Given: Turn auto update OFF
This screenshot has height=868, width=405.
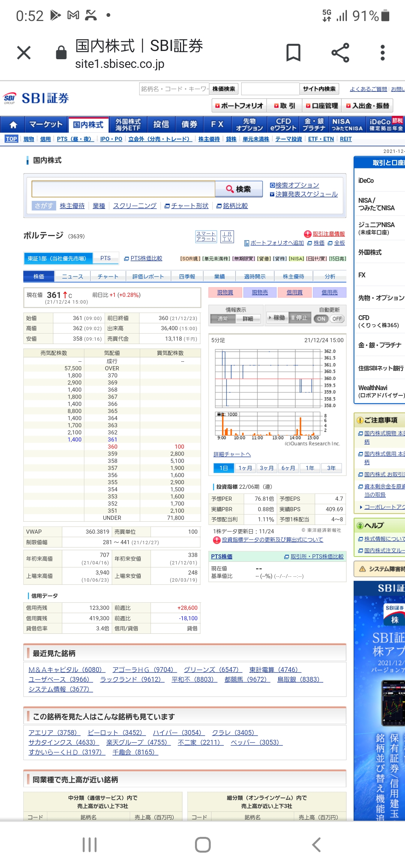Looking at the screenshot, I should (x=337, y=319).
